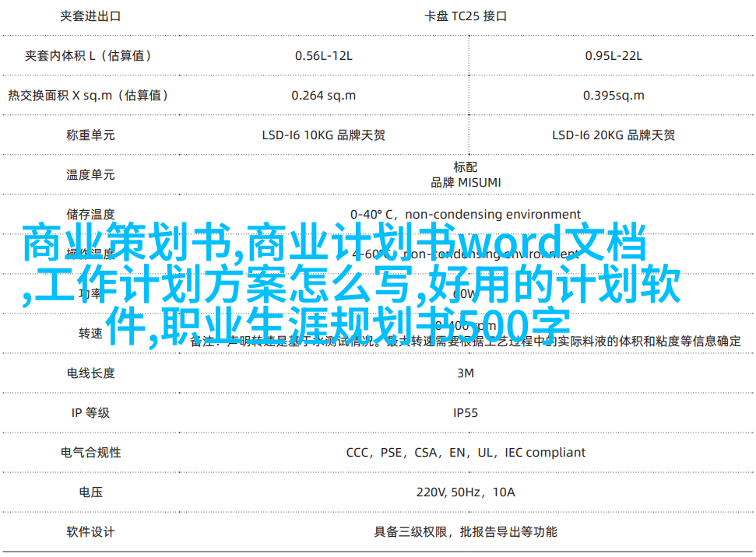This screenshot has height=557, width=756.
Task: Click the blue 商业策划书 overlay headline
Action: (x=125, y=244)
